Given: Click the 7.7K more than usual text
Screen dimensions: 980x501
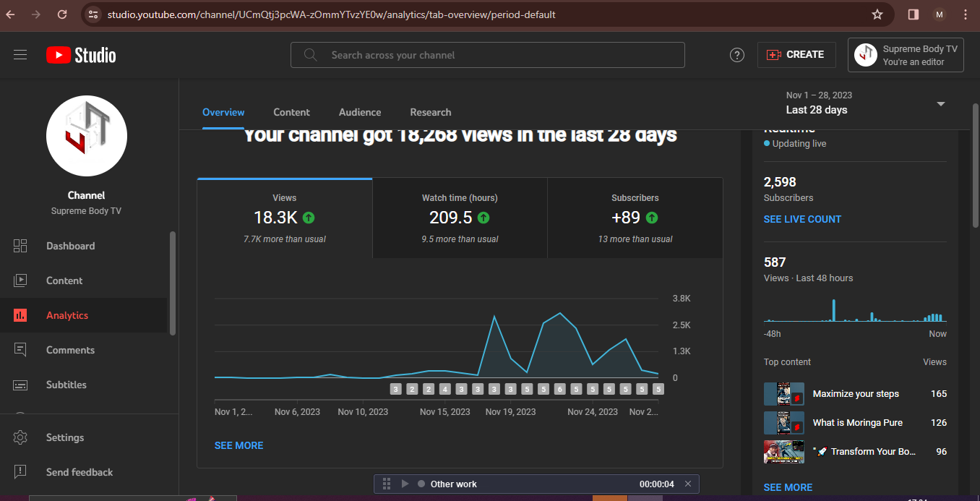Looking at the screenshot, I should click(x=285, y=239).
